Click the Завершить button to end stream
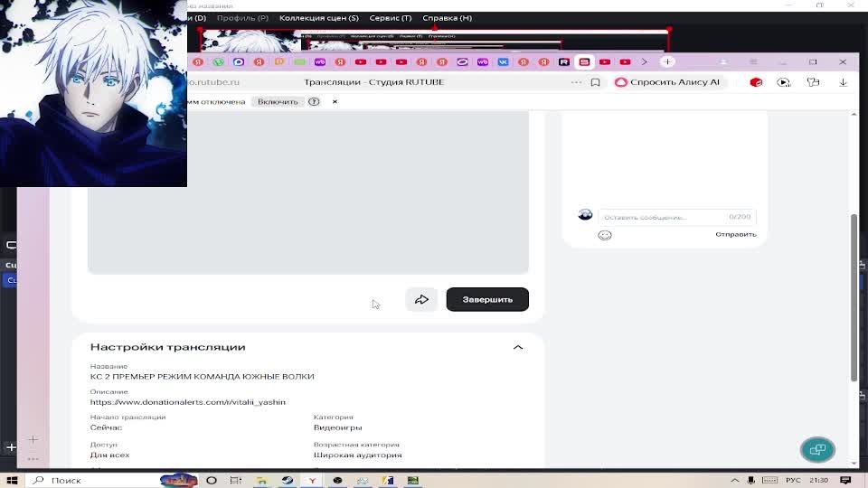868x488 pixels. click(487, 299)
